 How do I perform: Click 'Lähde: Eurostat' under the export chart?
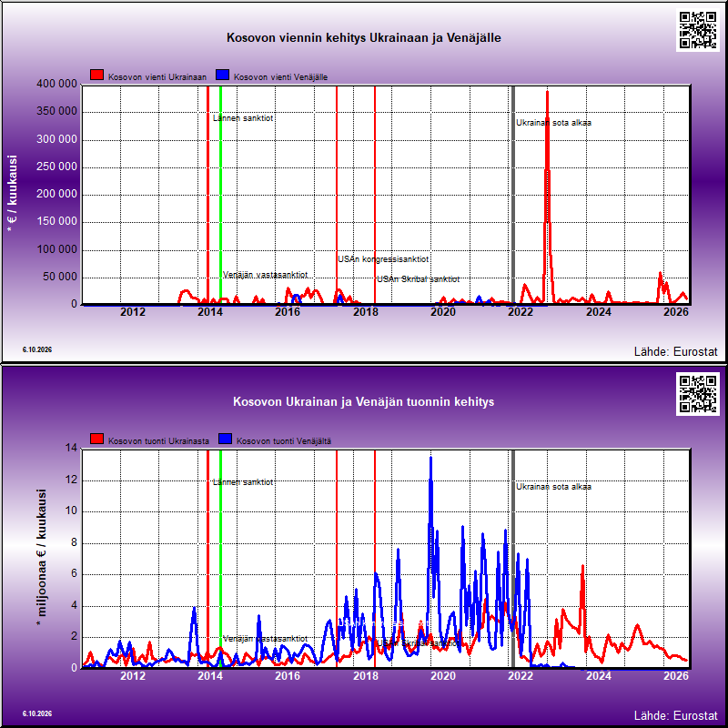(676, 352)
